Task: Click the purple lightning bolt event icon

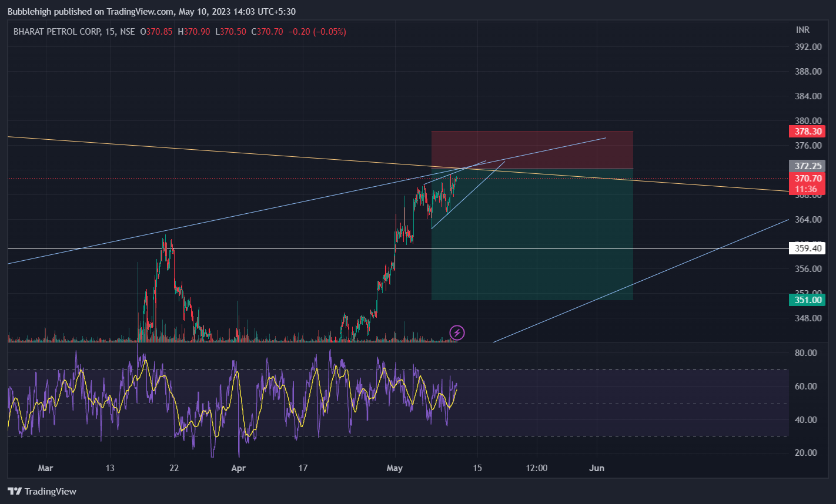Action: coord(457,333)
